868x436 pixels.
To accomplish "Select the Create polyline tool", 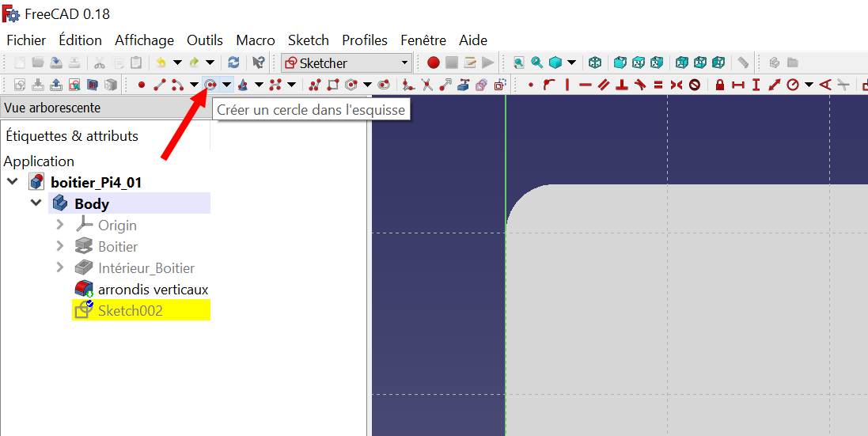I will tap(315, 85).
